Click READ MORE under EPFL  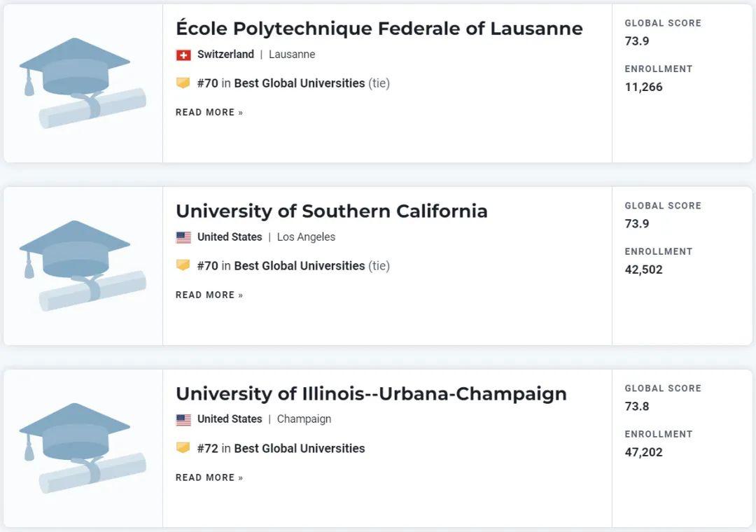[209, 113]
